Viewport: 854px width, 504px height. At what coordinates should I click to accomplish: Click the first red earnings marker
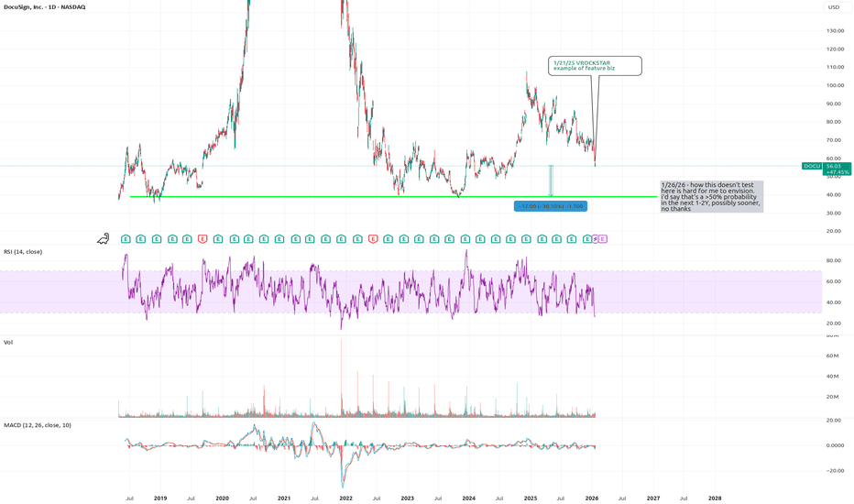coord(203,239)
